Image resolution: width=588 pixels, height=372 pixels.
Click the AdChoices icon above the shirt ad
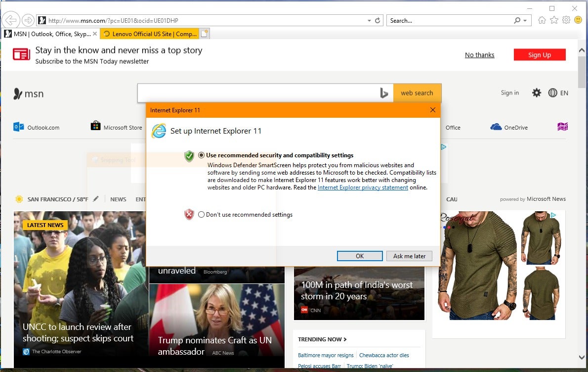pos(553,215)
